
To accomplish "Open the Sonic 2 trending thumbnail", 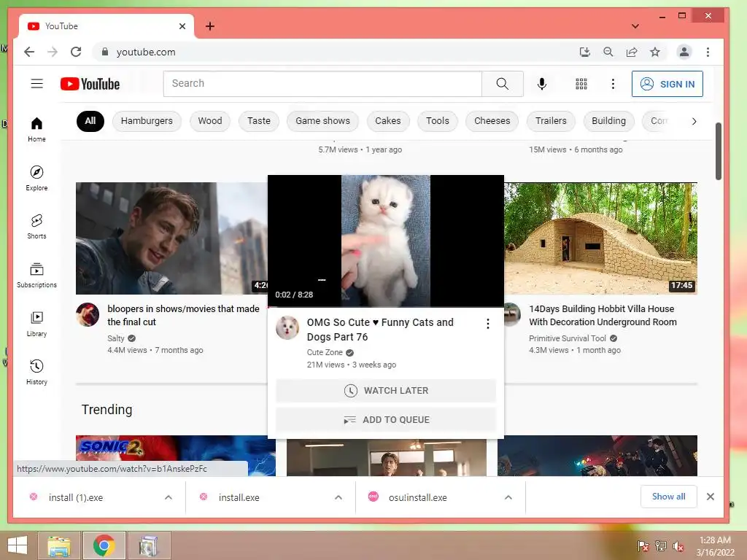I will pos(176,455).
